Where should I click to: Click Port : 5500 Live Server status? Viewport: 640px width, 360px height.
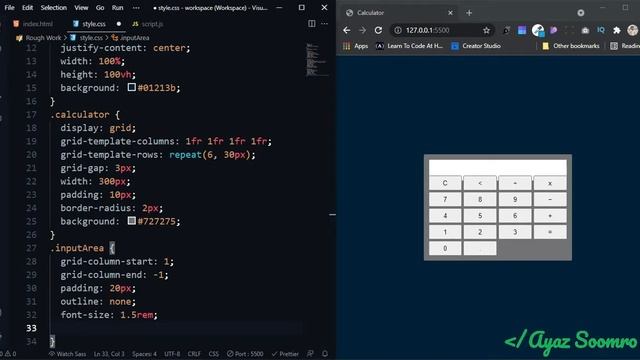coord(245,354)
